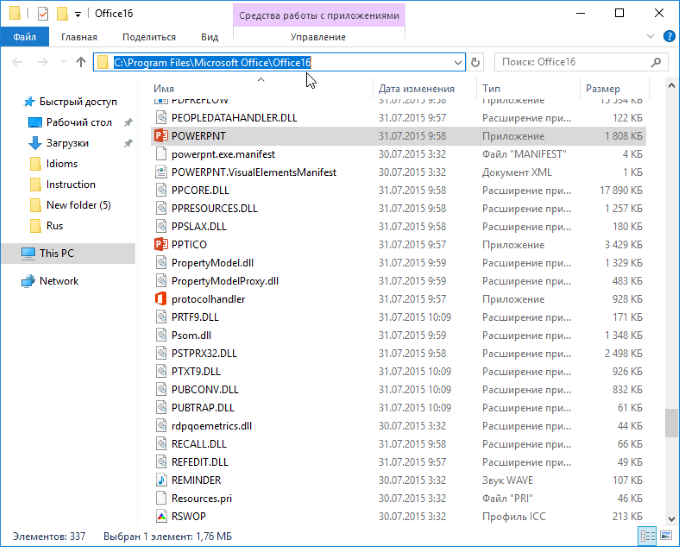Open Customize Quick Access Toolbar dropdown

[x=78, y=14]
